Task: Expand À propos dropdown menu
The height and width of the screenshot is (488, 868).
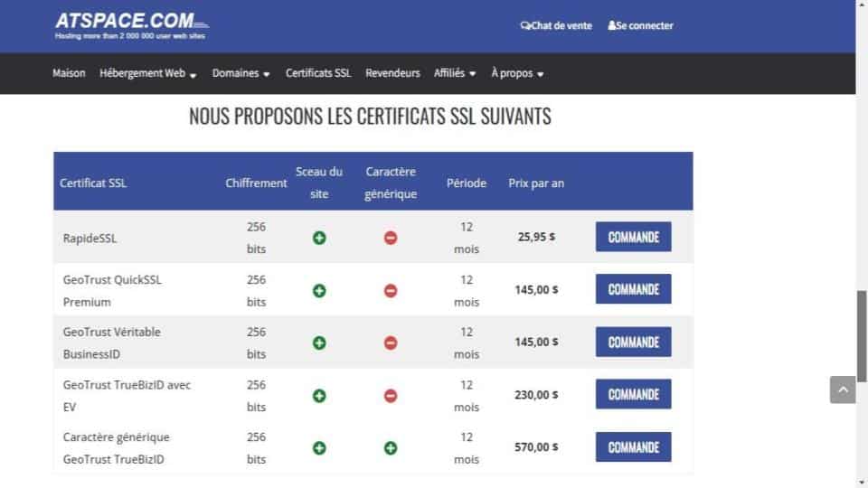Action: point(517,73)
